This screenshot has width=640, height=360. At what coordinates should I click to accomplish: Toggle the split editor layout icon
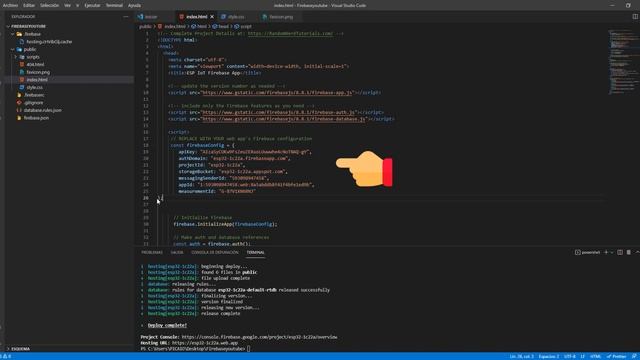tap(635, 16)
